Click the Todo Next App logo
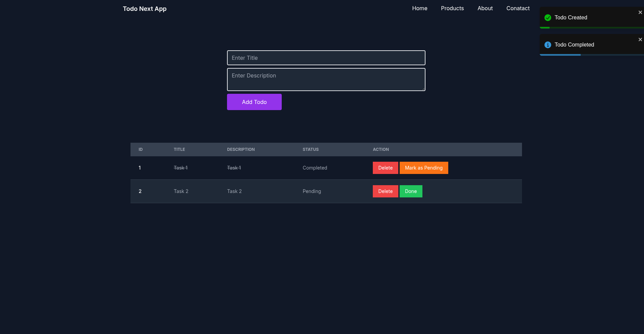Viewport: 644px width, 334px height. [144, 9]
